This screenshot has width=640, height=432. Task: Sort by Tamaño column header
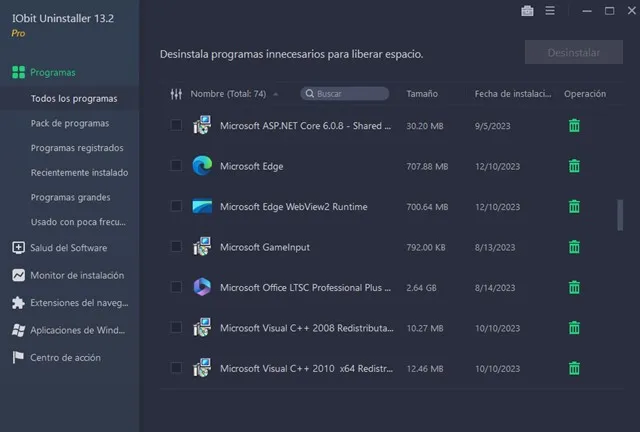(422, 94)
